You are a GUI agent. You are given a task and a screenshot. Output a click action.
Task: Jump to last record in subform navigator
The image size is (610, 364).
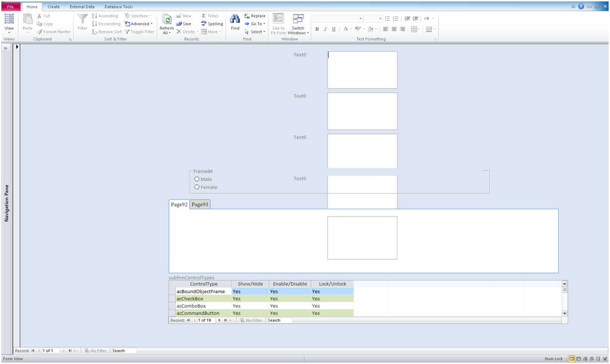[x=226, y=320]
